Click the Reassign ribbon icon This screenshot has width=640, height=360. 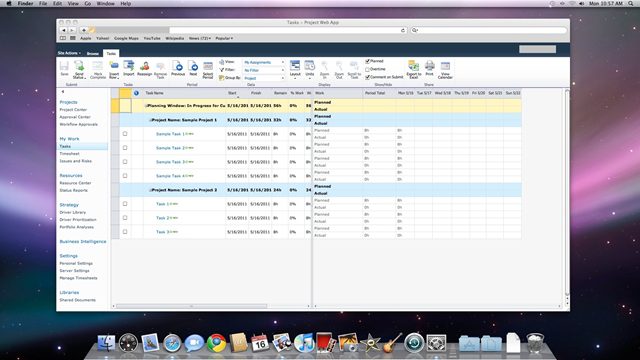point(144,68)
